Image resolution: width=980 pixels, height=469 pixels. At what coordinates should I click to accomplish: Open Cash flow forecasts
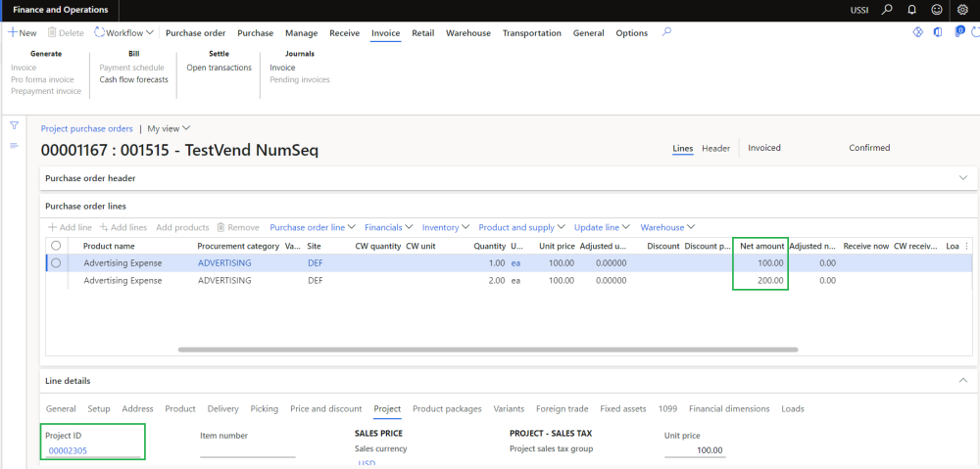[x=133, y=79]
